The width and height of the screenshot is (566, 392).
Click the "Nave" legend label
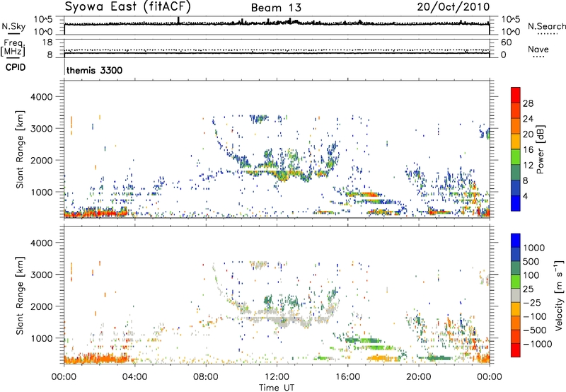(538, 49)
